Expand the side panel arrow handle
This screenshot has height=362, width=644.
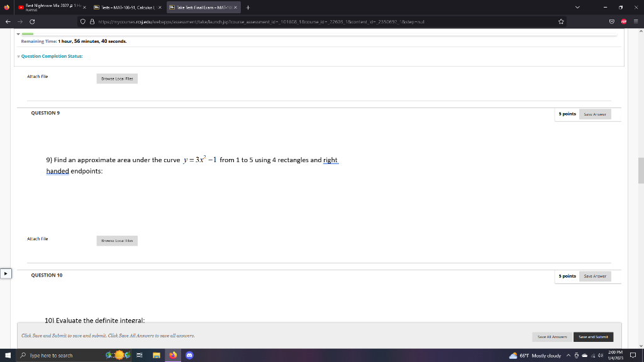point(6,274)
